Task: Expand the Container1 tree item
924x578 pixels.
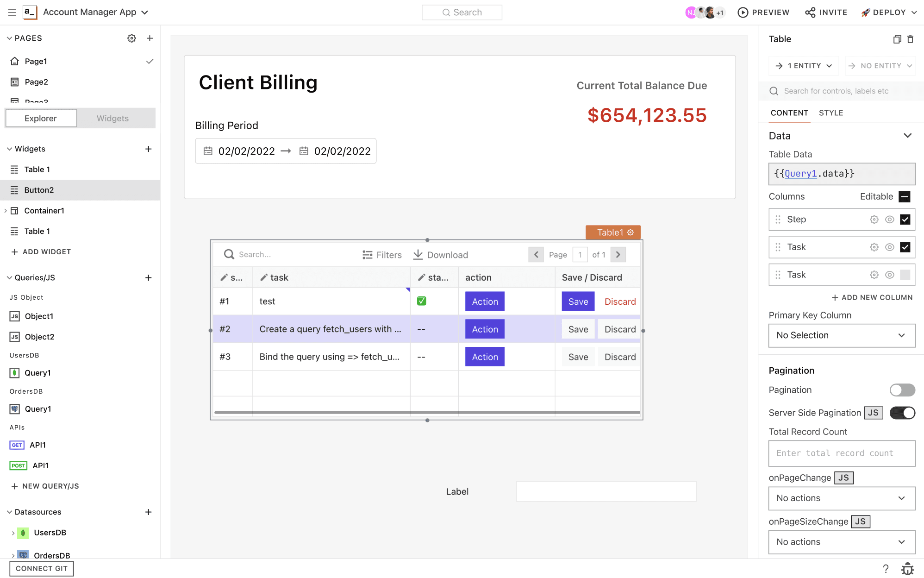Action: [6, 211]
